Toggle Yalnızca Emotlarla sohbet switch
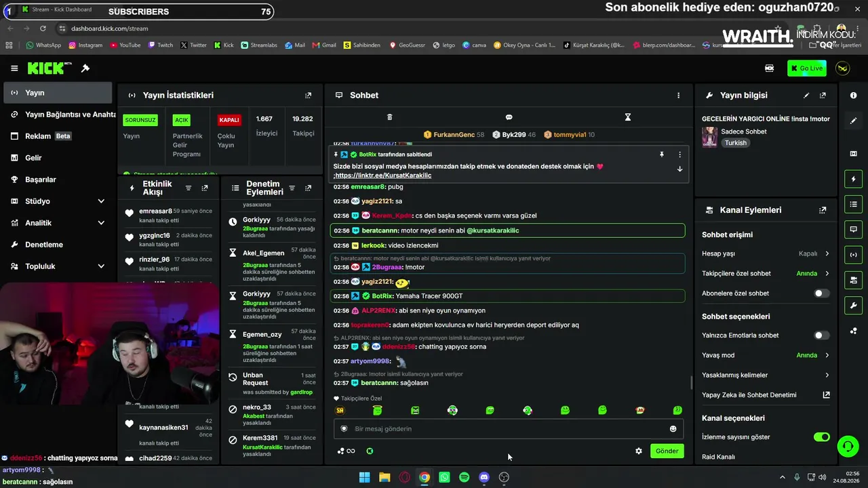 821,335
